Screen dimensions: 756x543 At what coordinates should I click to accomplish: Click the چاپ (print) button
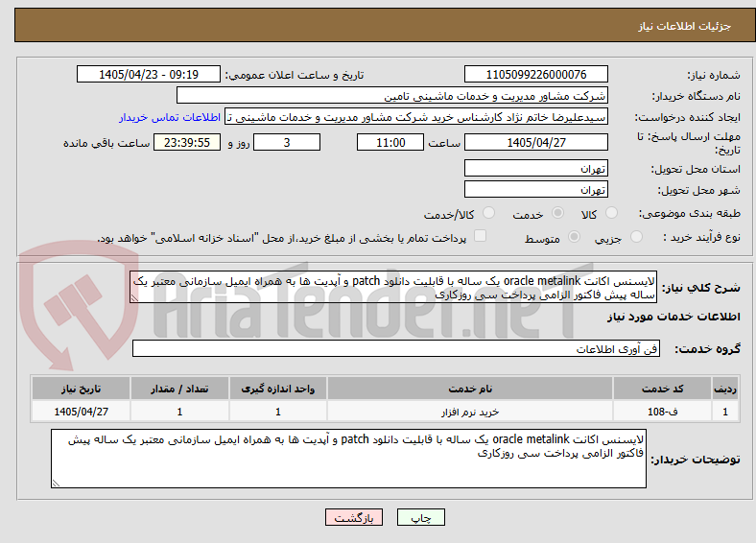click(x=420, y=517)
